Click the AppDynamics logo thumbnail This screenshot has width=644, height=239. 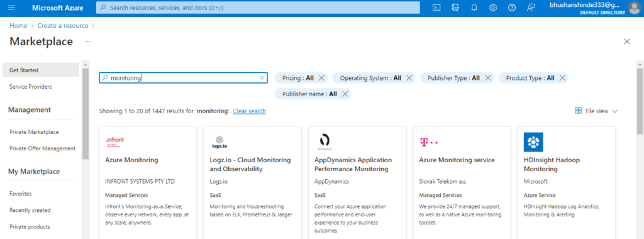click(324, 142)
